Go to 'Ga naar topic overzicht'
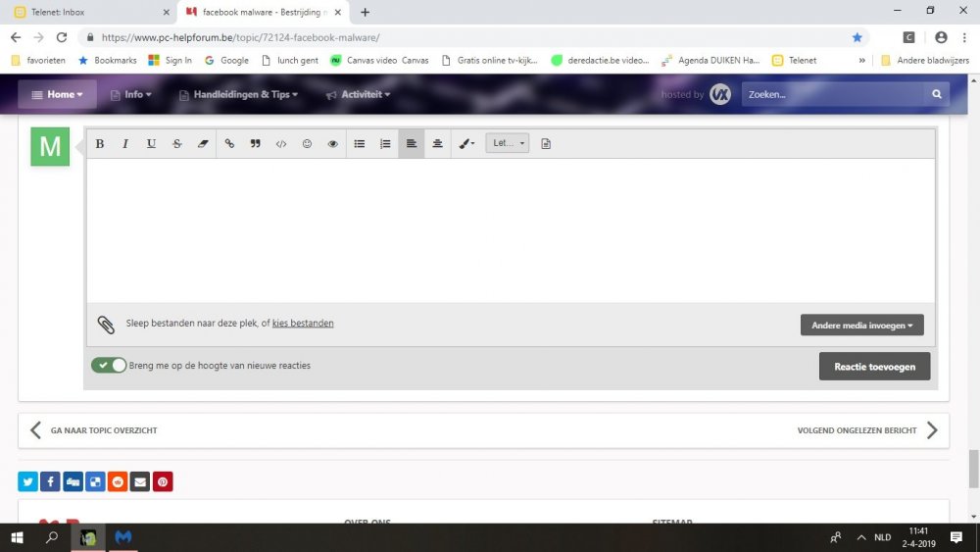 pyautogui.click(x=94, y=430)
